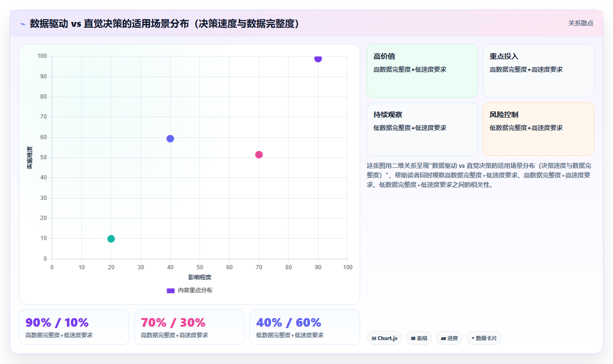Click the 关系散点 label in header
Image resolution: width=613 pixels, height=364 pixels.
coord(581,23)
